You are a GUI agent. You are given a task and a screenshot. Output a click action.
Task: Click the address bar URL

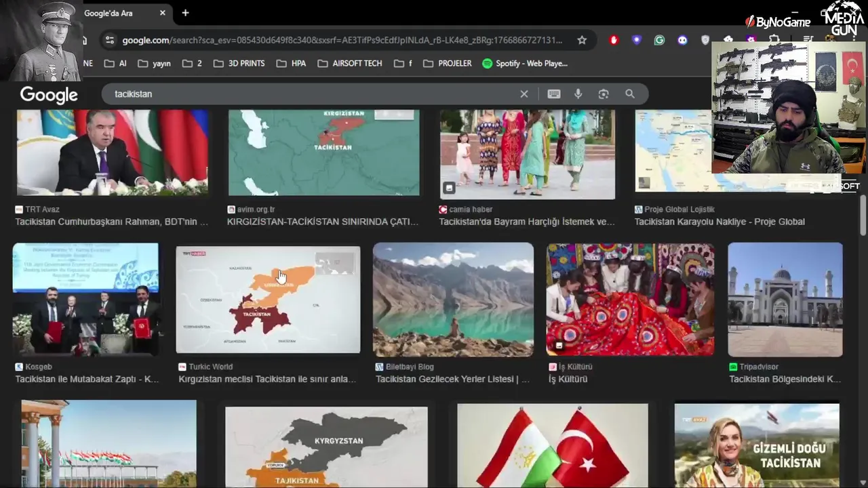[x=342, y=40]
